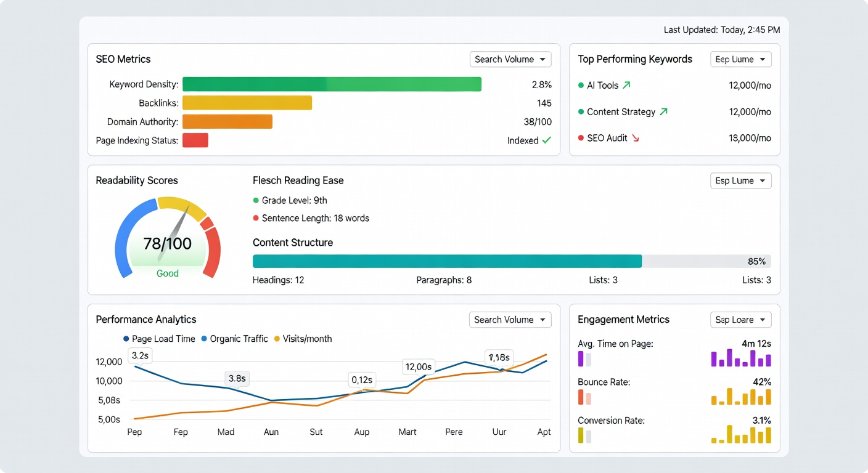
Task: Click the orange Domain Authority bar
Action: click(227, 121)
